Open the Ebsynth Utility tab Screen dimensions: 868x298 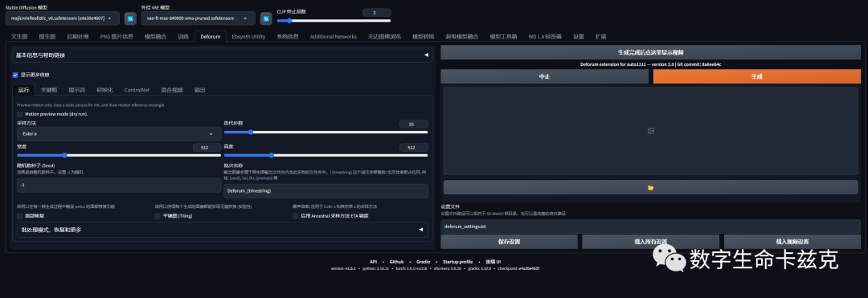pyautogui.click(x=248, y=36)
